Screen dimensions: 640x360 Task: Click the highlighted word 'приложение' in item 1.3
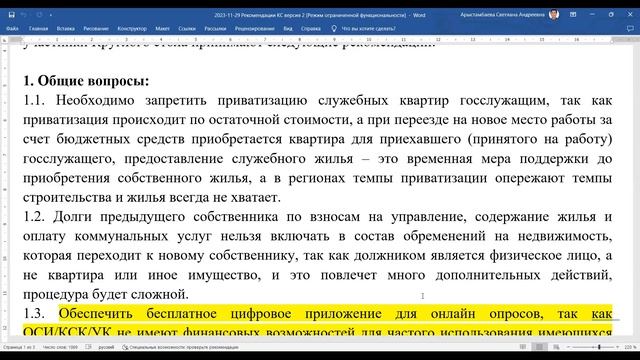coord(343,314)
